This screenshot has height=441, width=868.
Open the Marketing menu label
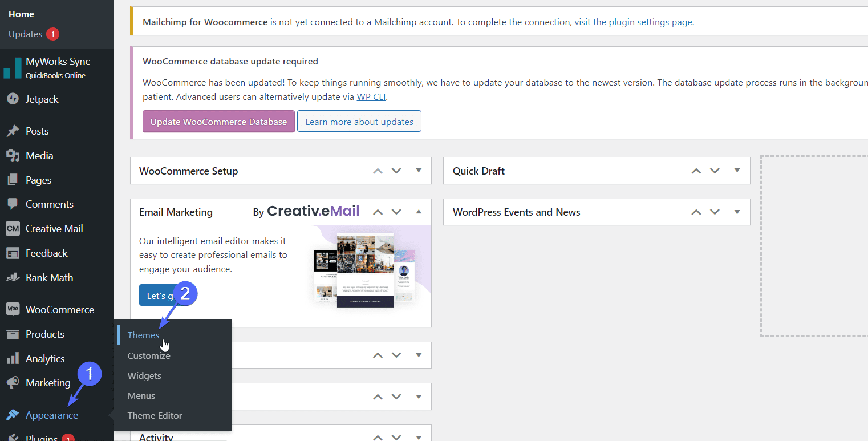click(x=48, y=383)
